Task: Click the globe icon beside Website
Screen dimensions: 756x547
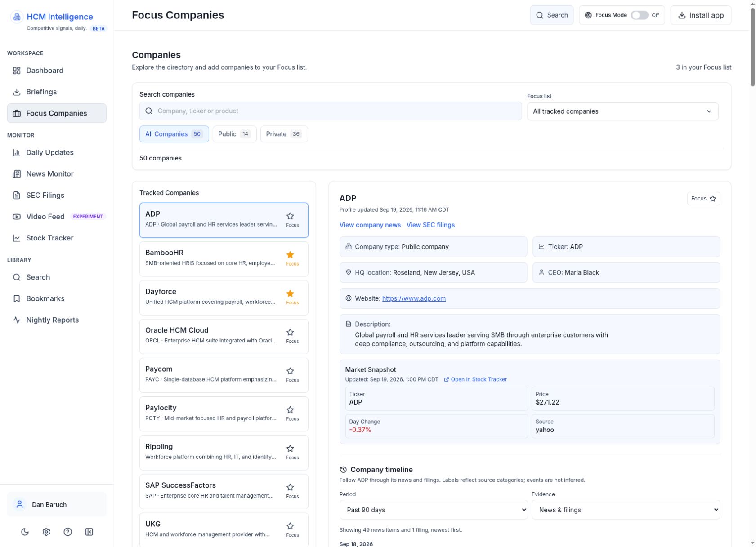Action: pos(348,298)
